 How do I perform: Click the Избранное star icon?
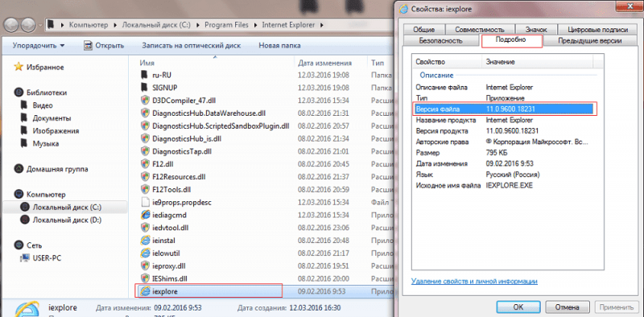(19, 68)
